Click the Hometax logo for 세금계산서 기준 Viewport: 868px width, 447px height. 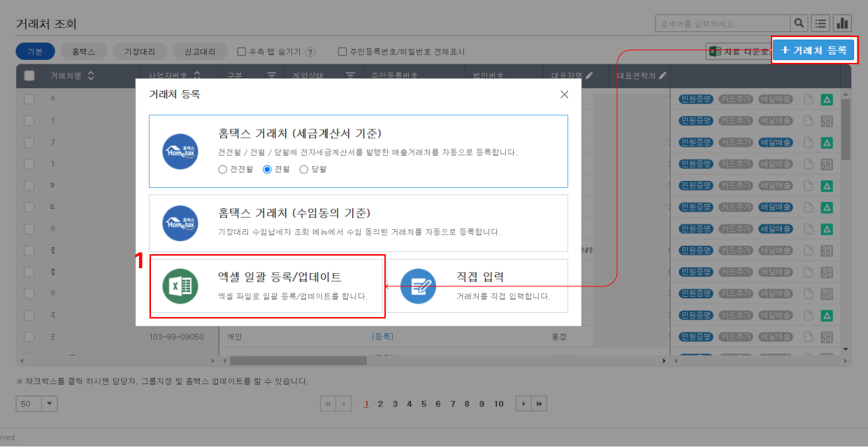click(180, 151)
